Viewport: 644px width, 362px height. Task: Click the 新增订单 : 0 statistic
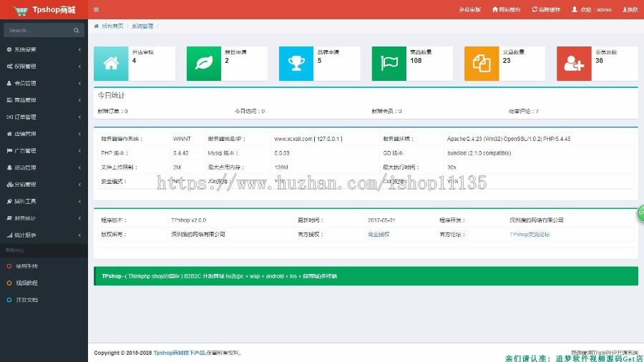pos(112,111)
